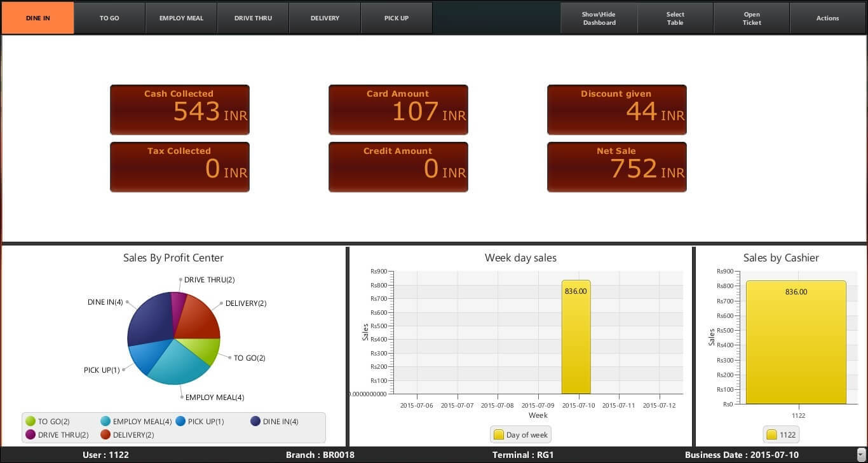
Task: Select the Net Sale tile
Action: (x=616, y=167)
